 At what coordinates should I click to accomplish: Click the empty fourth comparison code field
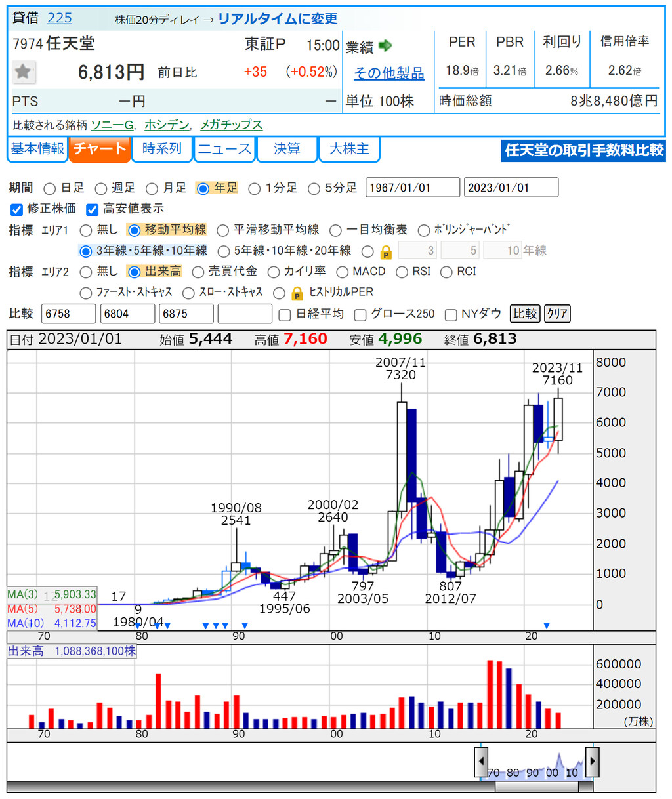[245, 314]
